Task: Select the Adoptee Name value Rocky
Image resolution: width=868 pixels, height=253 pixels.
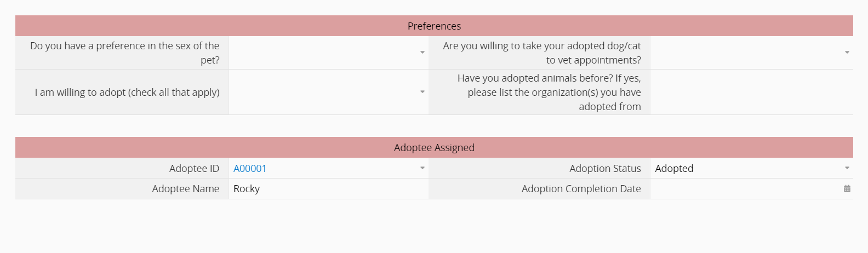Action: [x=247, y=189]
